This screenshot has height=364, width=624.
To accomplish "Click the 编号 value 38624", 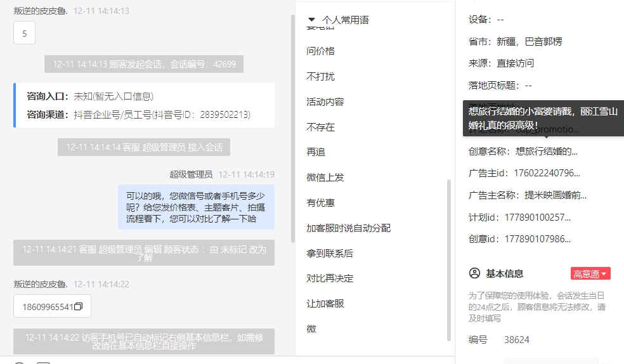I will (x=517, y=340).
